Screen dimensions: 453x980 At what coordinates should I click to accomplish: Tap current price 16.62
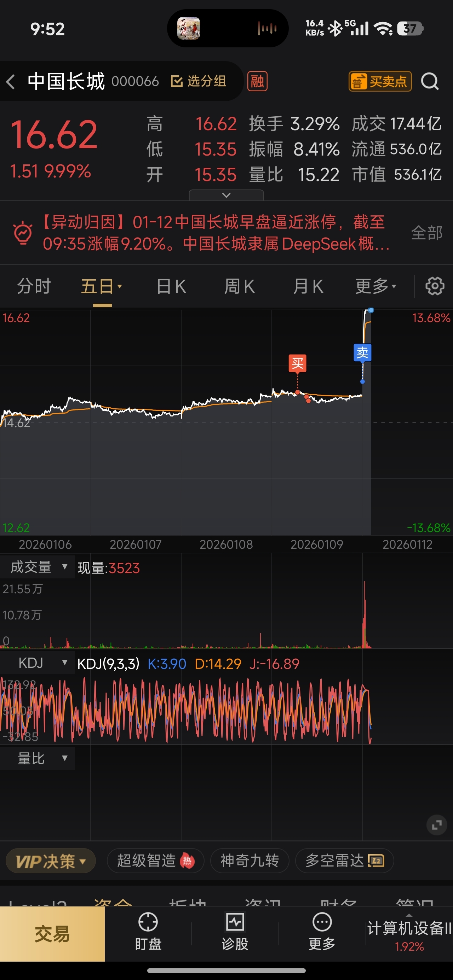click(54, 134)
